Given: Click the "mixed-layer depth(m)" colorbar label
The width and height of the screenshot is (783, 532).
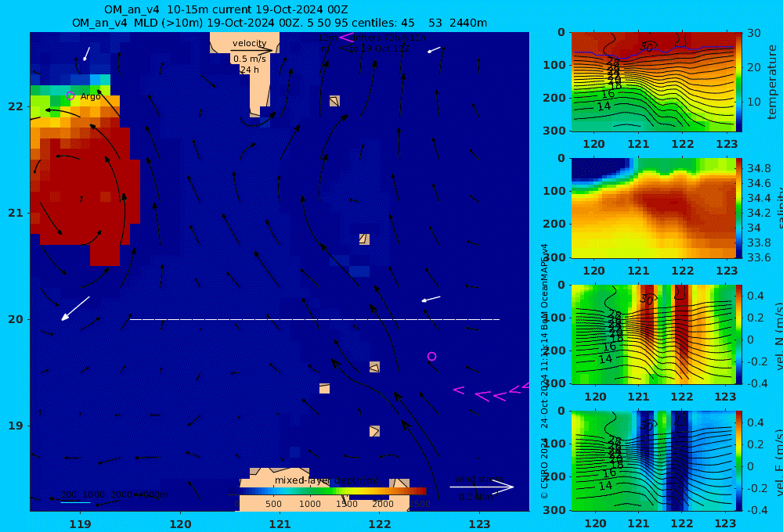Looking at the screenshot, I should (327, 480).
